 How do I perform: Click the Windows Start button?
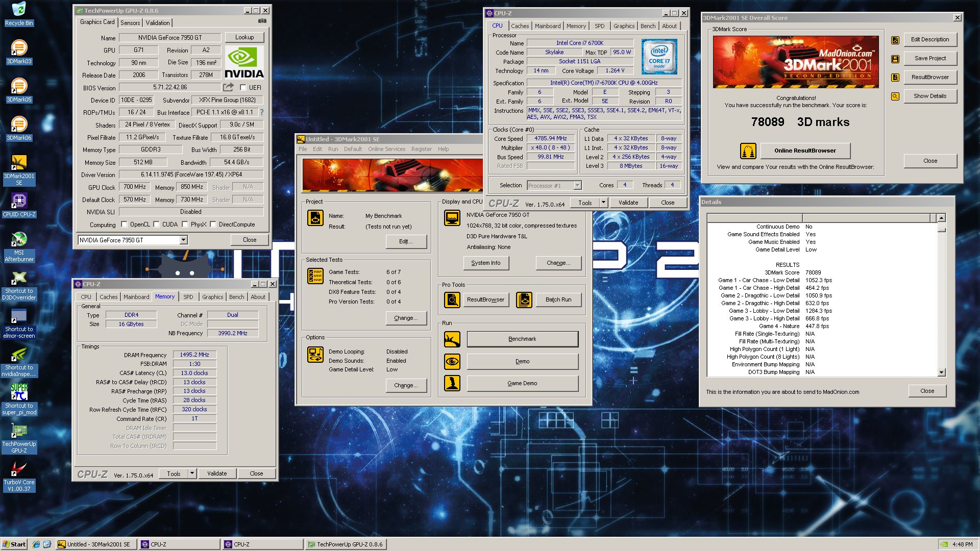14,544
